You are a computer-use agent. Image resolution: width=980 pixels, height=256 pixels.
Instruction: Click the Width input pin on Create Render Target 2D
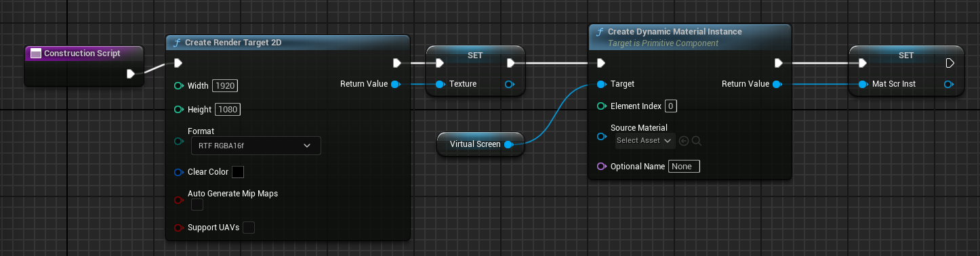pyautogui.click(x=179, y=86)
